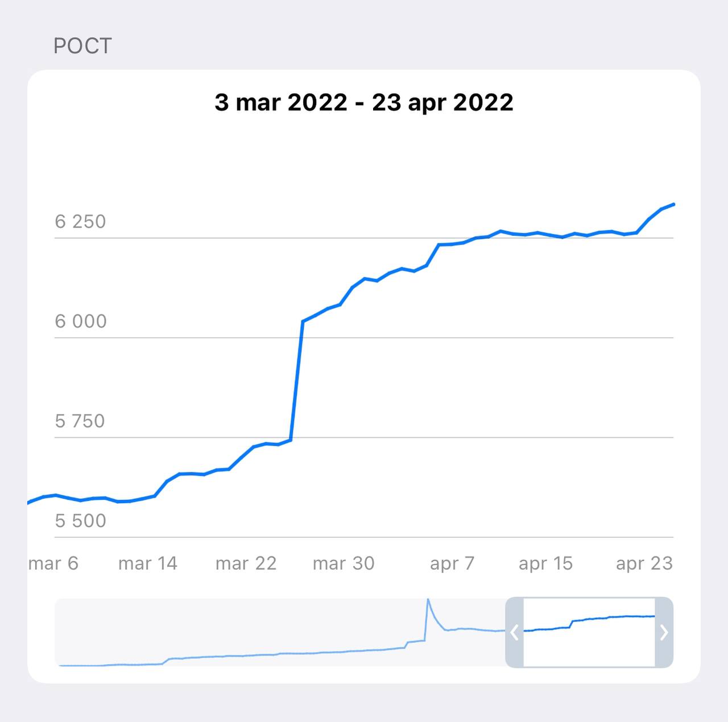Screen dimensions: 728x722
Task: Click the steep vertical jump on the growth line
Action: tap(297, 381)
